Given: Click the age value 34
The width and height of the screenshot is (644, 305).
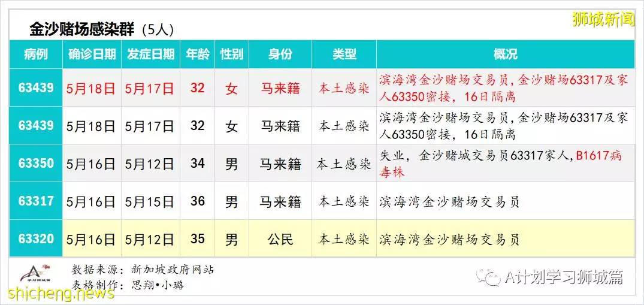Looking at the screenshot, I should [198, 163].
